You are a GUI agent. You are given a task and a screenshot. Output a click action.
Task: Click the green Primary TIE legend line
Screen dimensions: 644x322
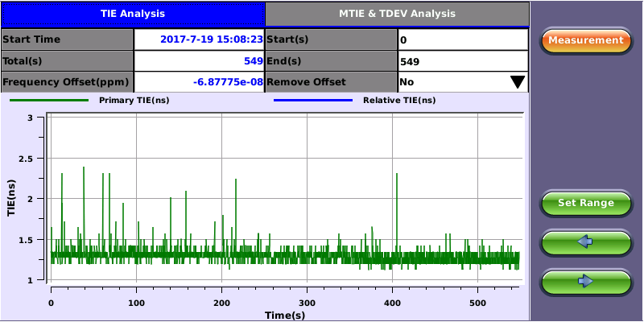point(48,100)
